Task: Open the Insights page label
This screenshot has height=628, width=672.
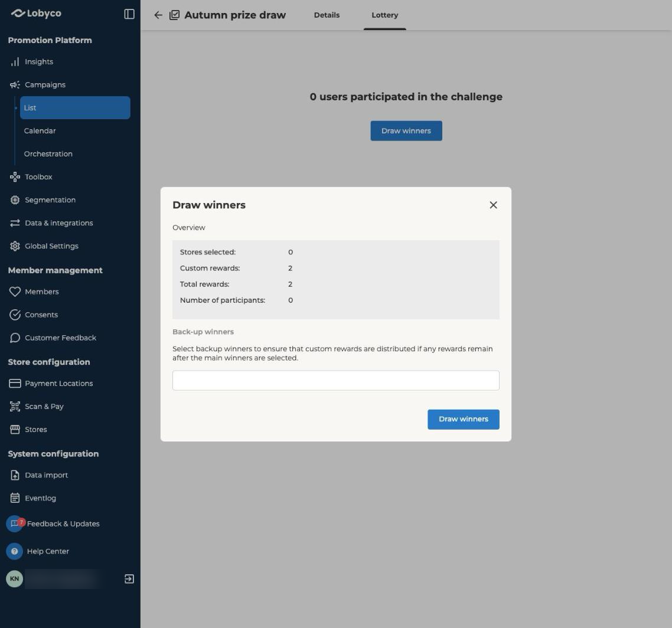Action: (x=39, y=62)
